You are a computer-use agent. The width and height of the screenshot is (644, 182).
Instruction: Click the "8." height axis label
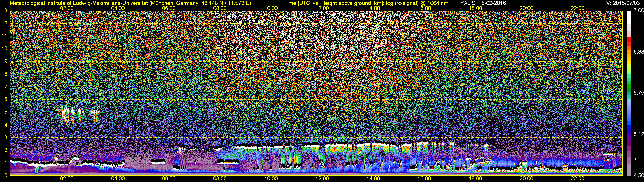pyautogui.click(x=6, y=74)
